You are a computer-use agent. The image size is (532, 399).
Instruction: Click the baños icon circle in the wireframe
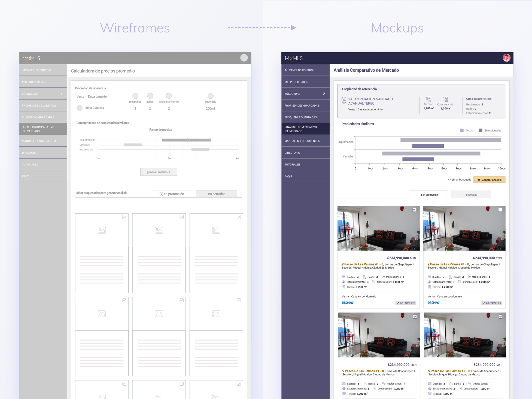click(x=150, y=96)
